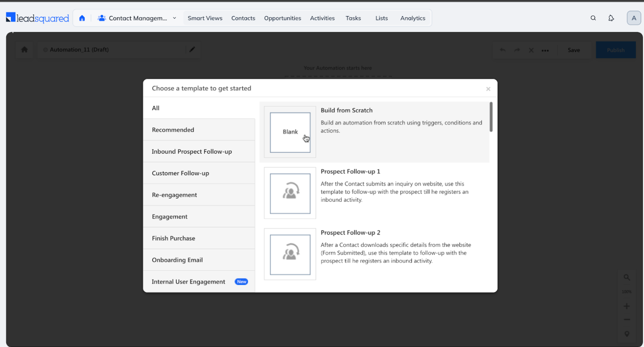
Task: Click the LeadSquared logo
Action: [x=37, y=18]
